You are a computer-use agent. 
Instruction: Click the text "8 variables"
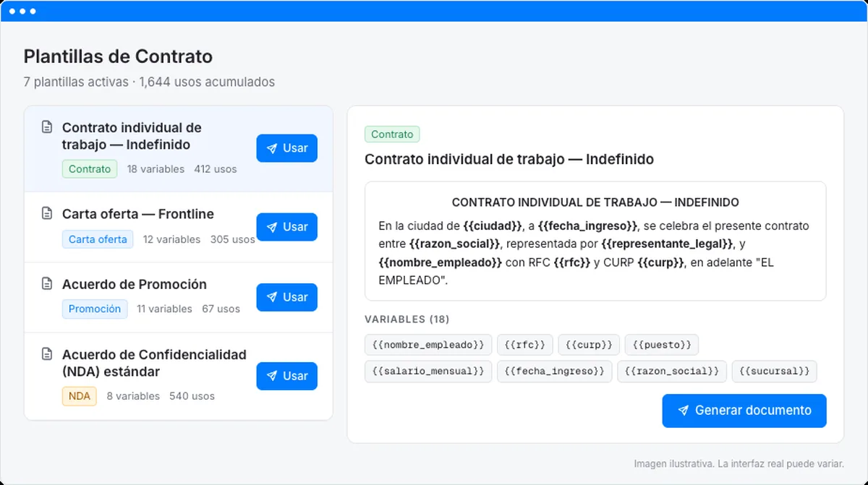pos(133,396)
